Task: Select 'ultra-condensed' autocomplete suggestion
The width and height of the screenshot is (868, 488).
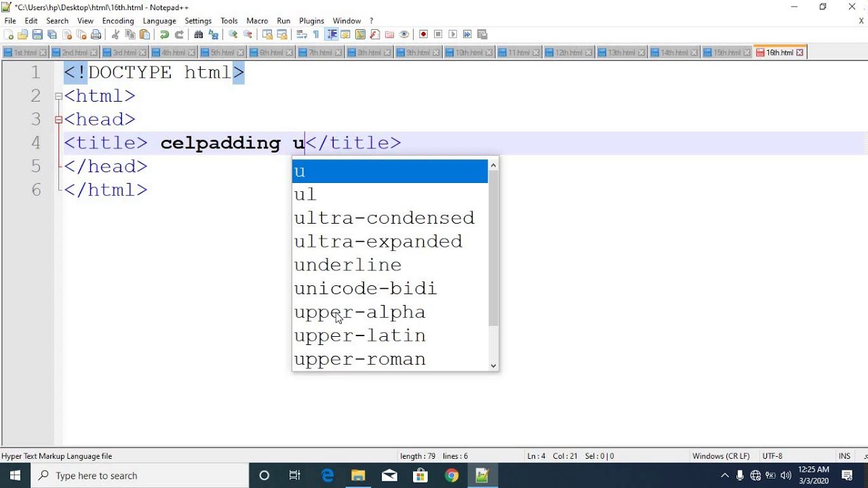Action: click(x=390, y=218)
